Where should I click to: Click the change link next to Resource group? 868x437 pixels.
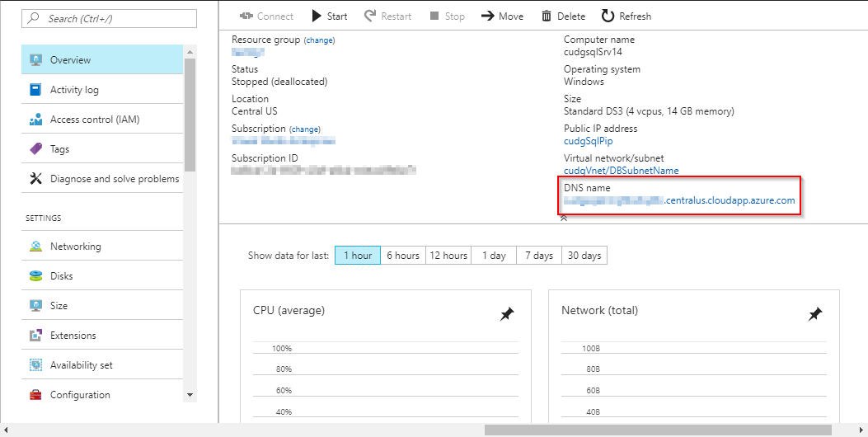click(319, 40)
